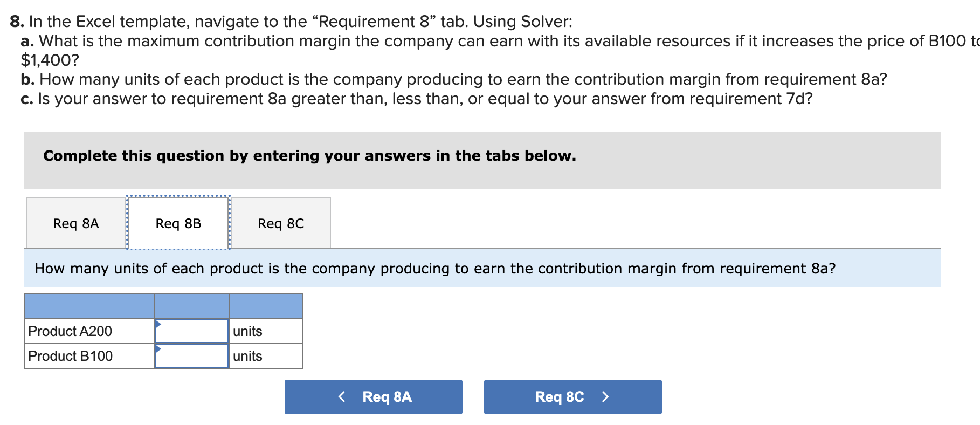This screenshot has height=425, width=980.
Task: Click the units label beside Product B100
Action: [x=247, y=356]
